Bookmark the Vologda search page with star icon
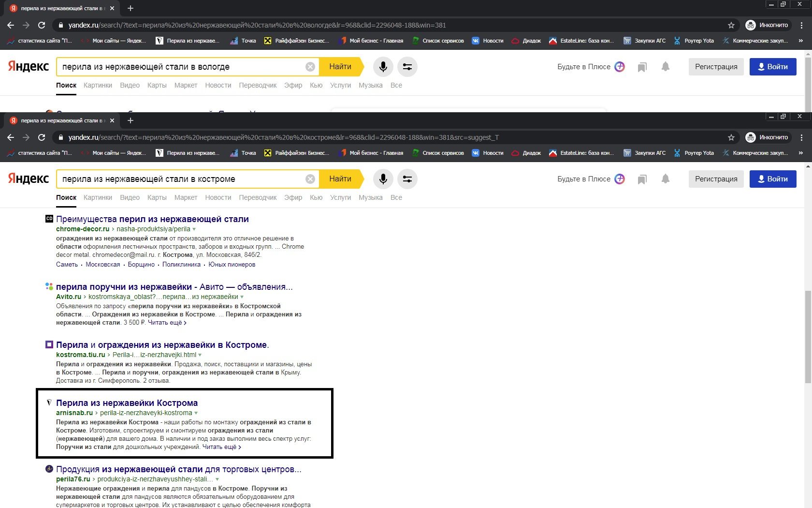This screenshot has height=508, width=812. coord(731,25)
